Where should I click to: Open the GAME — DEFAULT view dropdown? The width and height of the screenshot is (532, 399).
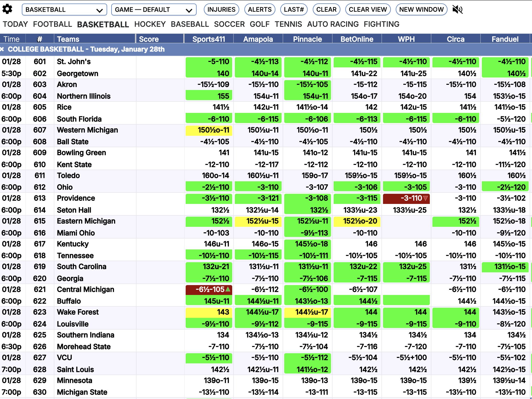click(x=154, y=10)
